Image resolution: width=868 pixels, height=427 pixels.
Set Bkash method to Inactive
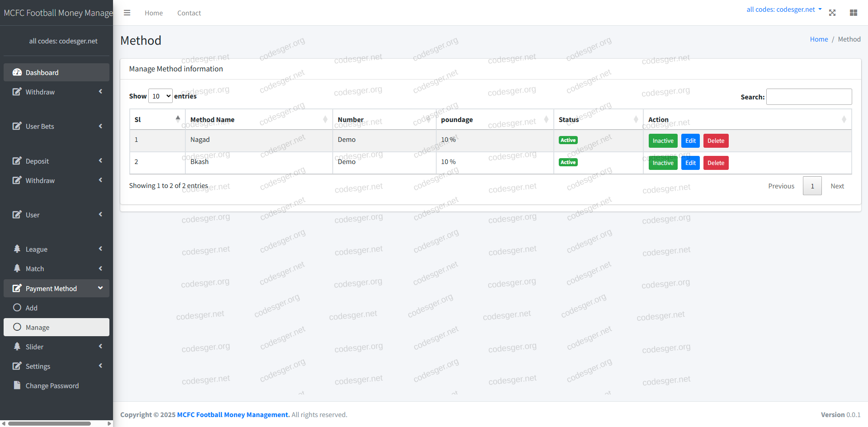point(663,163)
